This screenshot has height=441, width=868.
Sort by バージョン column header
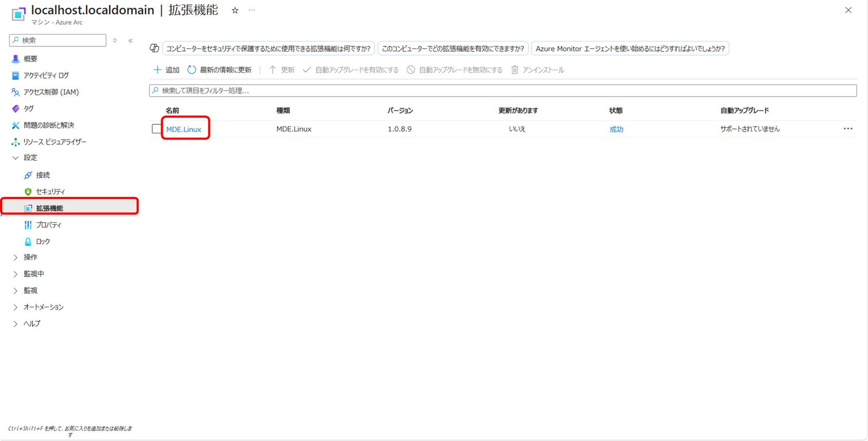400,111
